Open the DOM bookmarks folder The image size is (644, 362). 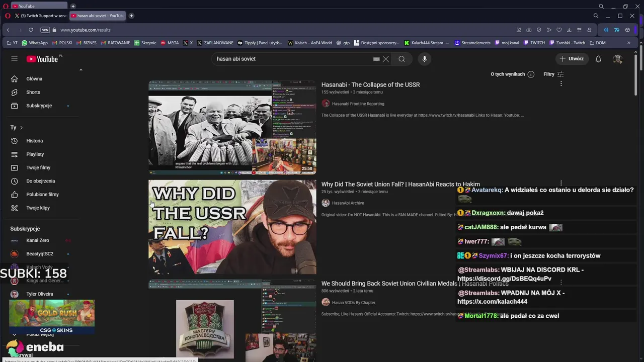pos(598,43)
